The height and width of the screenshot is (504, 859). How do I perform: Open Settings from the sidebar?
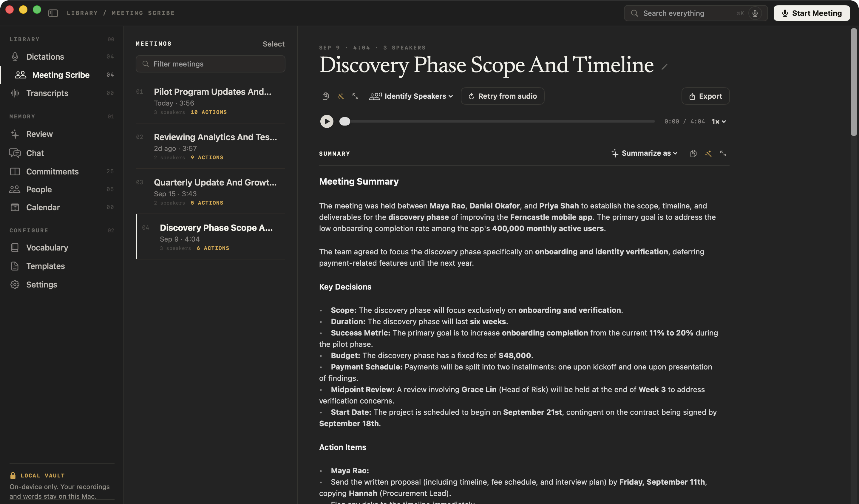tap(62, 285)
